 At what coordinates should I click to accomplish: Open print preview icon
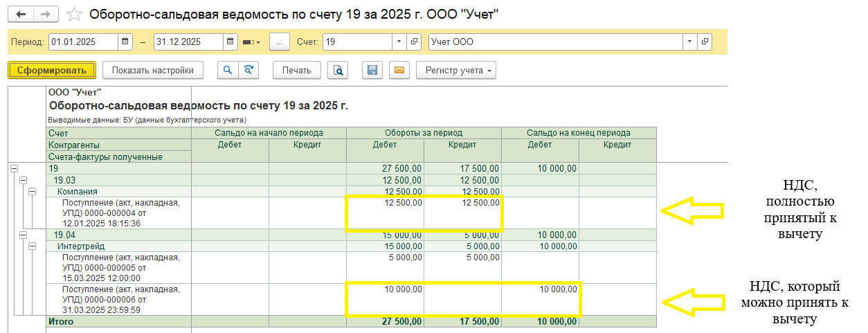(338, 70)
